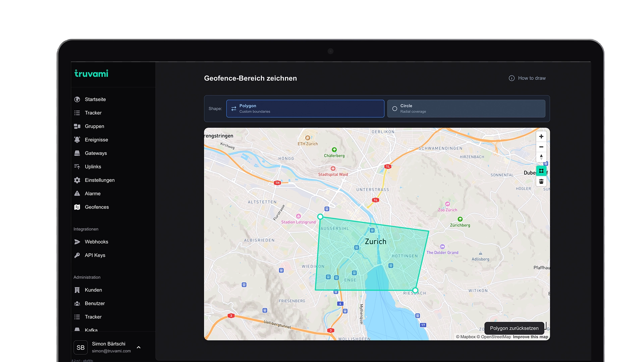644x362 pixels.
Task: Open Geofences from the sidebar
Action: point(97,207)
